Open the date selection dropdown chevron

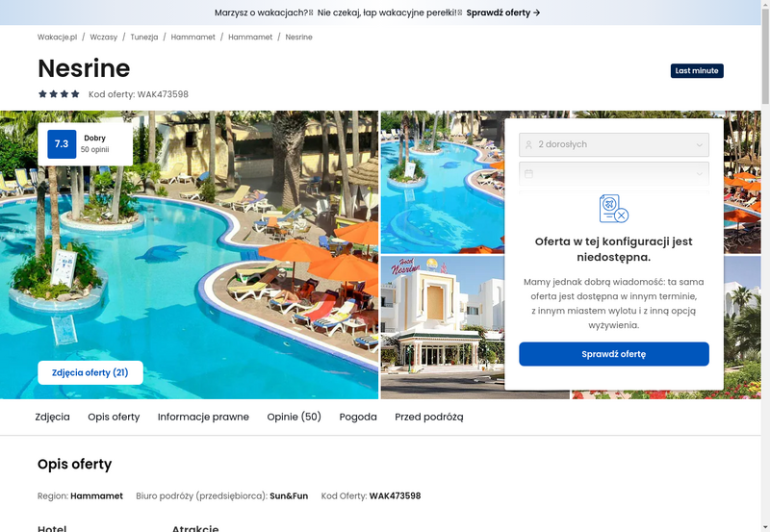coord(700,174)
